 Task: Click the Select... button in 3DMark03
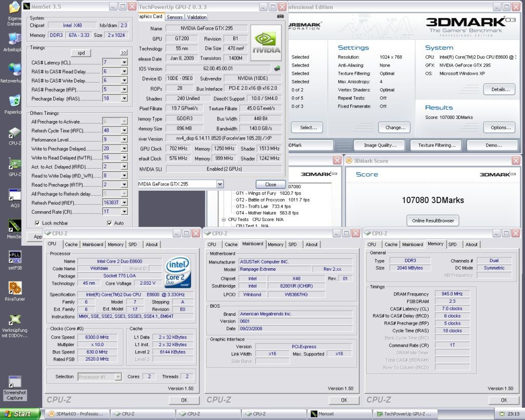[x=308, y=128]
